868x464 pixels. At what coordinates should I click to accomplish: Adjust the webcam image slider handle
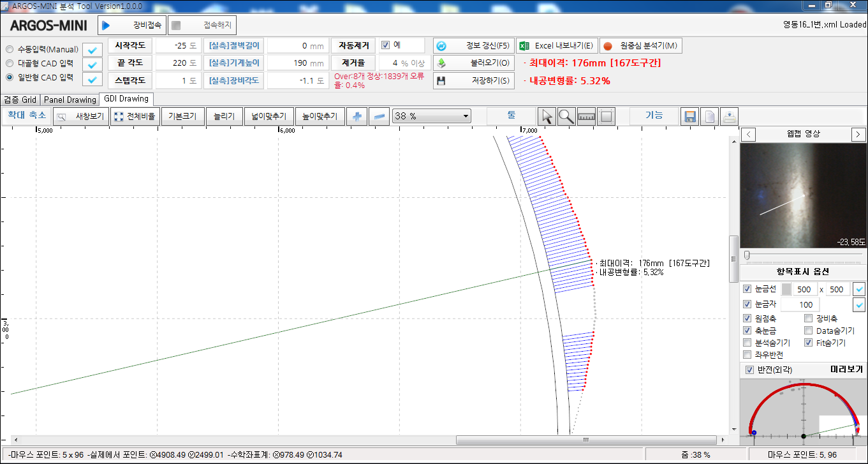[x=747, y=255]
